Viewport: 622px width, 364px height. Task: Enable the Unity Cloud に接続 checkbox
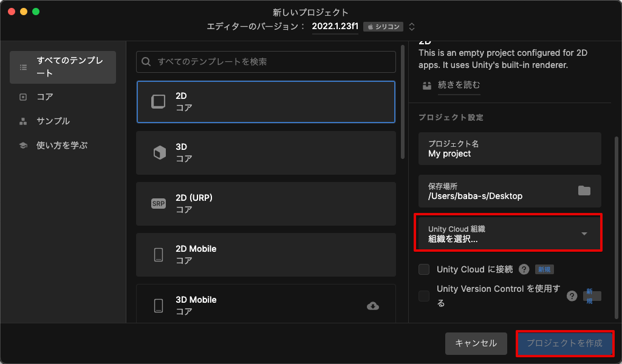[x=424, y=269]
